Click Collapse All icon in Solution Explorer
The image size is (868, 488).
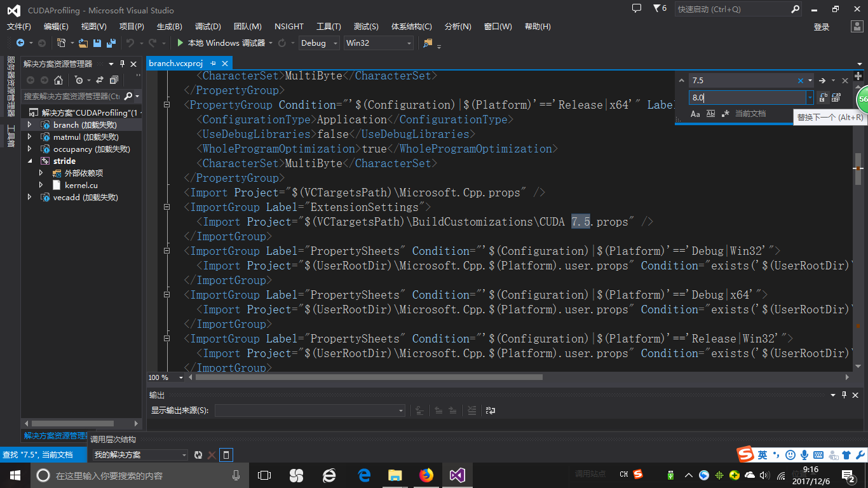coord(114,80)
